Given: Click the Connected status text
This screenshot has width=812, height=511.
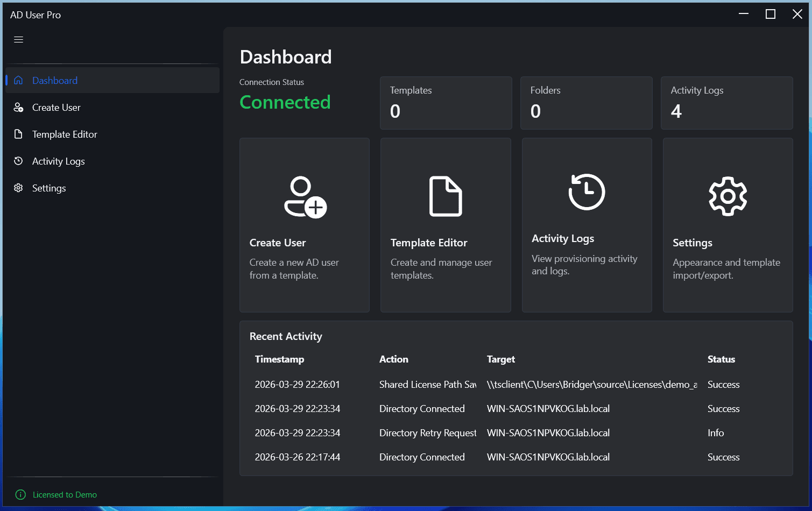Looking at the screenshot, I should point(285,102).
